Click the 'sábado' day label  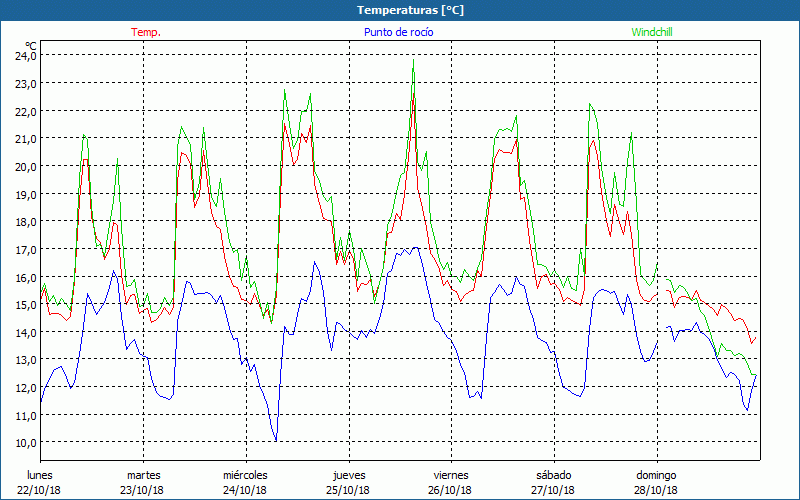click(554, 475)
